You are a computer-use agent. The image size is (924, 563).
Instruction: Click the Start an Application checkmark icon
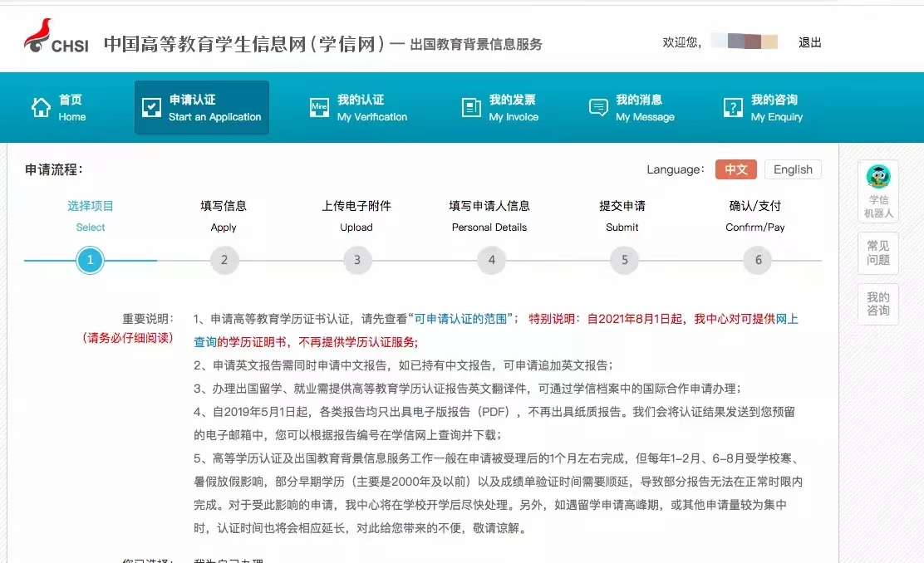151,108
